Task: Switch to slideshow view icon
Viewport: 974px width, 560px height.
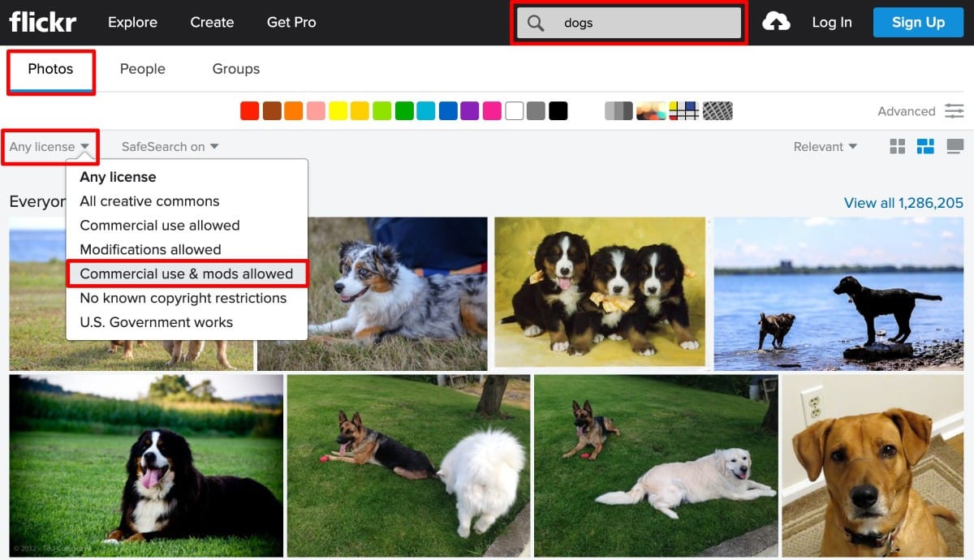Action: pyautogui.click(x=955, y=146)
